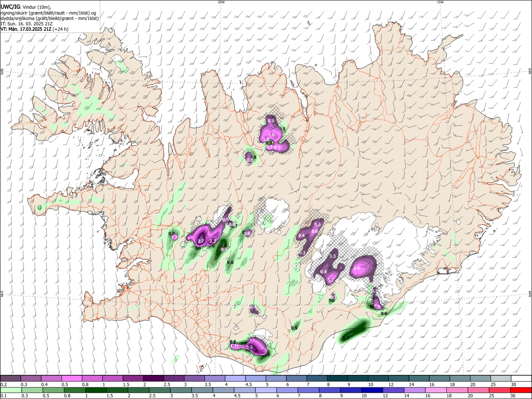The height and width of the screenshot is (399, 532).
Task: Click the '15W' longitude label
Action: tap(440, 2)
